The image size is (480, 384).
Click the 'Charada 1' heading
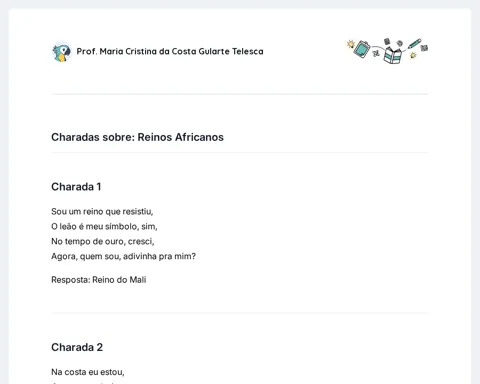76,187
